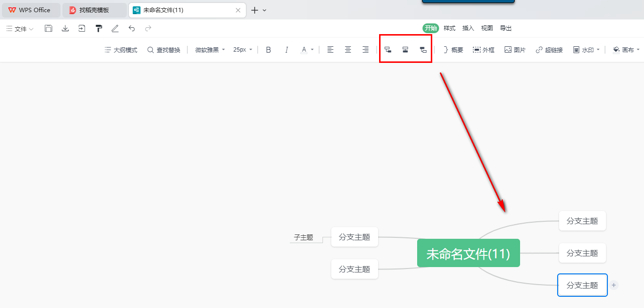The height and width of the screenshot is (308, 644).
Task: Click the insert parent topic icon
Action: point(423,50)
